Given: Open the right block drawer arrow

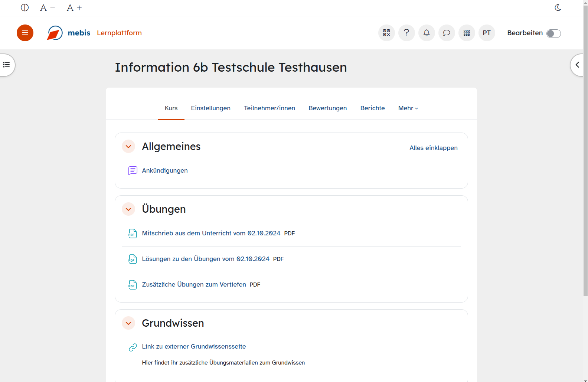Looking at the screenshot, I should click(x=577, y=65).
